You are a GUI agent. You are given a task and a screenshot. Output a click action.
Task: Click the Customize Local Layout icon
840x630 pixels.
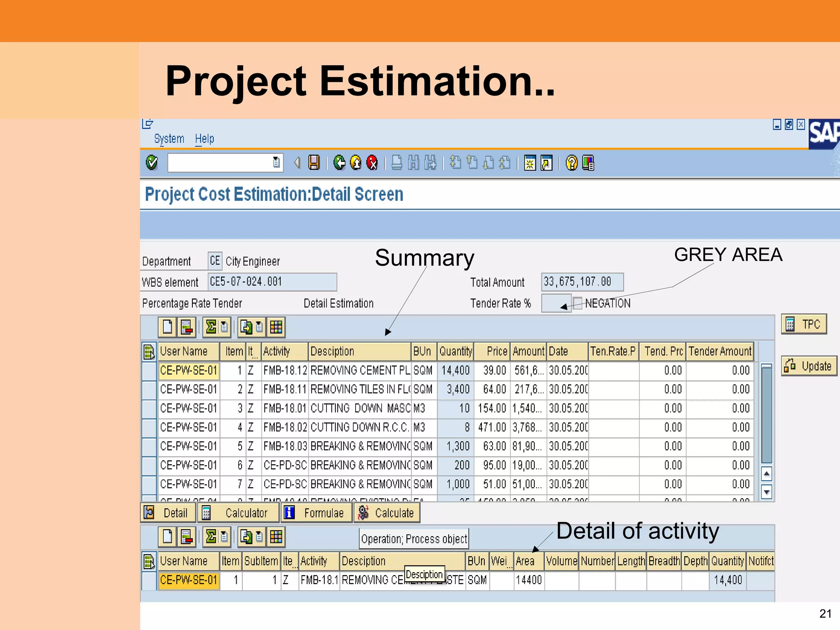pyautogui.click(x=588, y=163)
